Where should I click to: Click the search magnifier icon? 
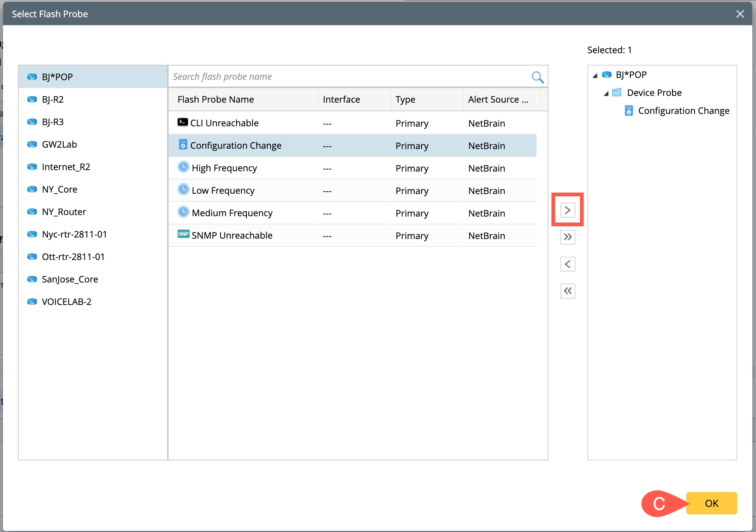click(x=537, y=77)
